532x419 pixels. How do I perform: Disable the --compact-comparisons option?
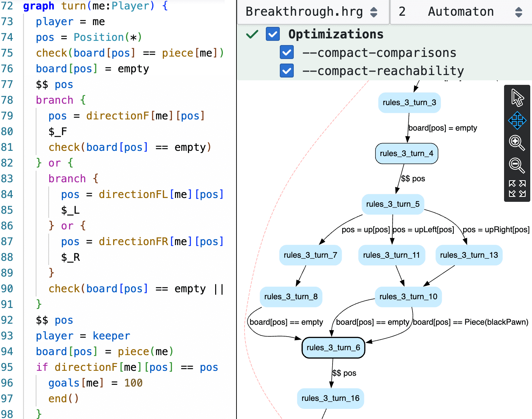(287, 53)
